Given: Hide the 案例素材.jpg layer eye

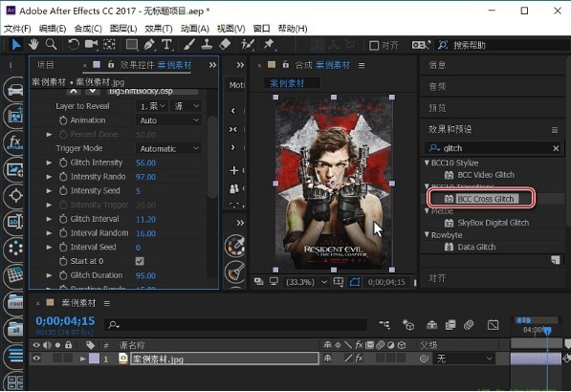Looking at the screenshot, I should coord(36,359).
